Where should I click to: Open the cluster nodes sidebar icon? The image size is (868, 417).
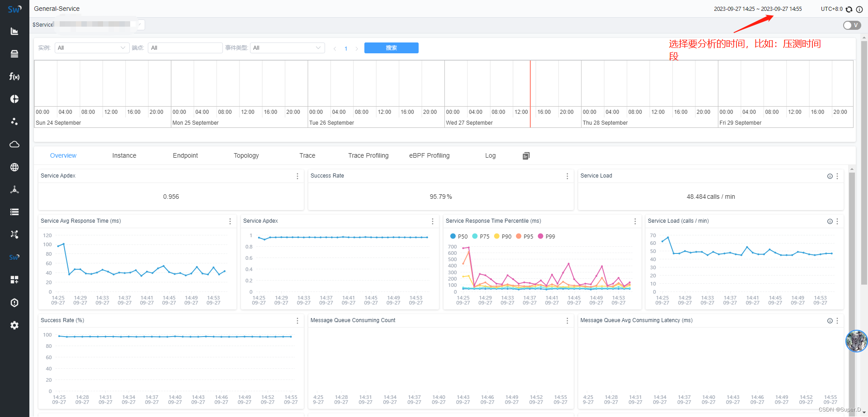point(14,190)
